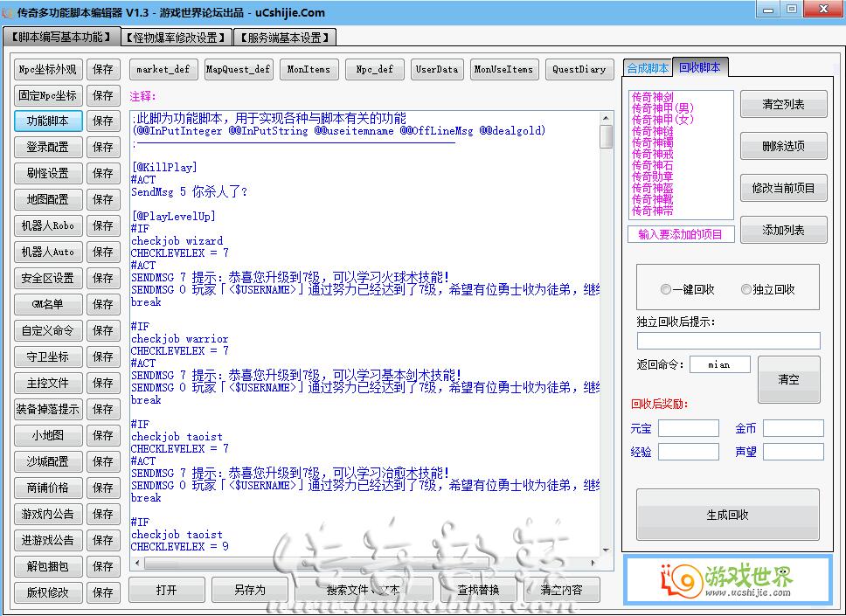Image resolution: width=846 pixels, height=616 pixels.
Task: Click the script editor's scroll-down arrow
Action: (x=606, y=550)
